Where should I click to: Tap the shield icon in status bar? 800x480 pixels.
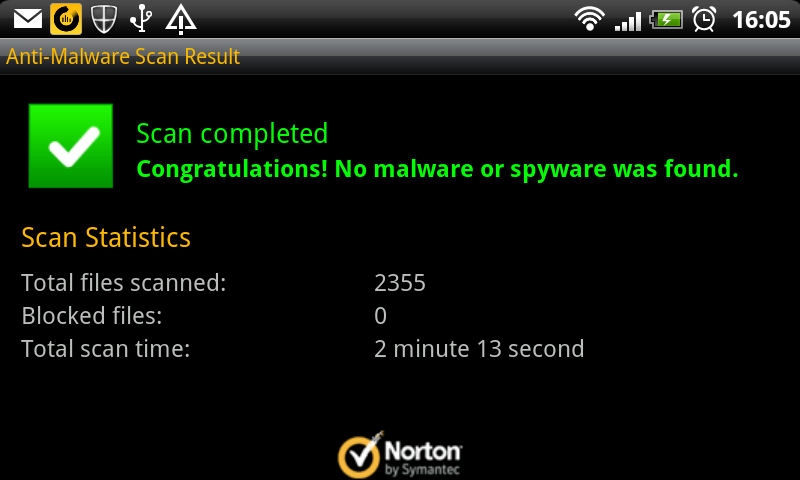click(x=104, y=19)
